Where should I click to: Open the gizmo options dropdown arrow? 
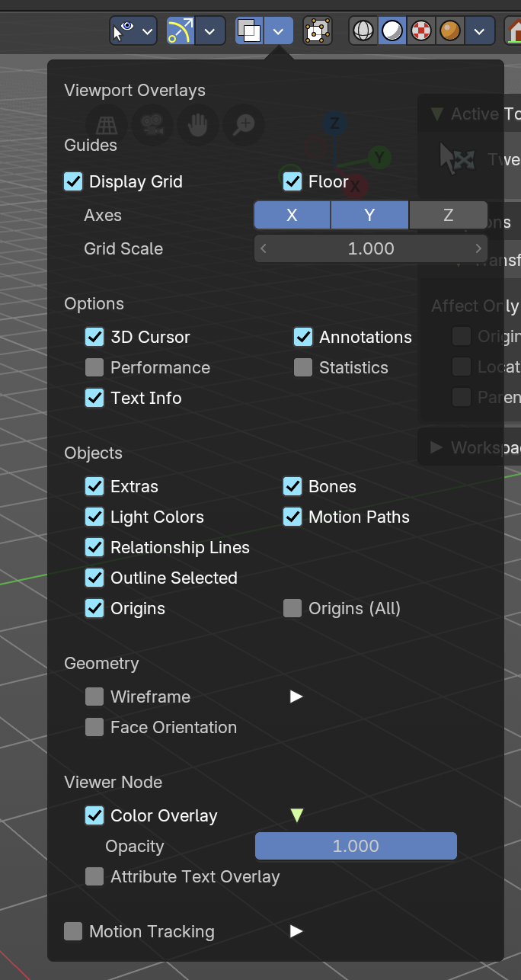coord(211,31)
